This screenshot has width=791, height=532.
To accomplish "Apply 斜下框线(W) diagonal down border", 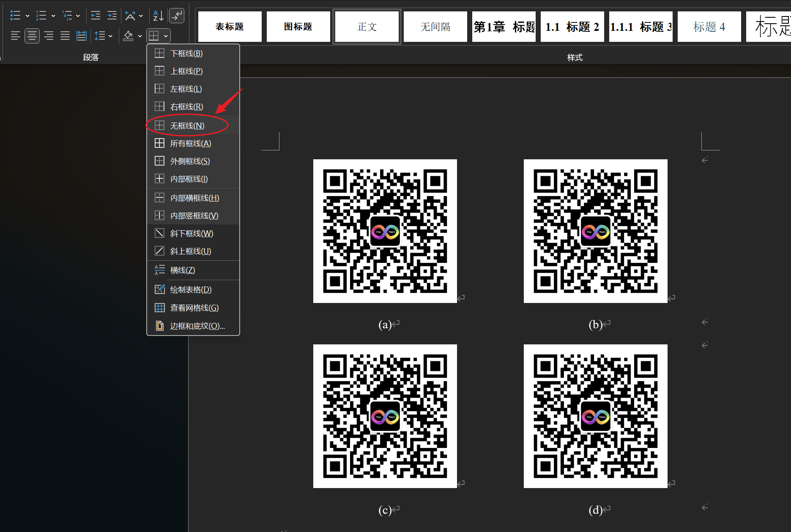I will point(193,233).
